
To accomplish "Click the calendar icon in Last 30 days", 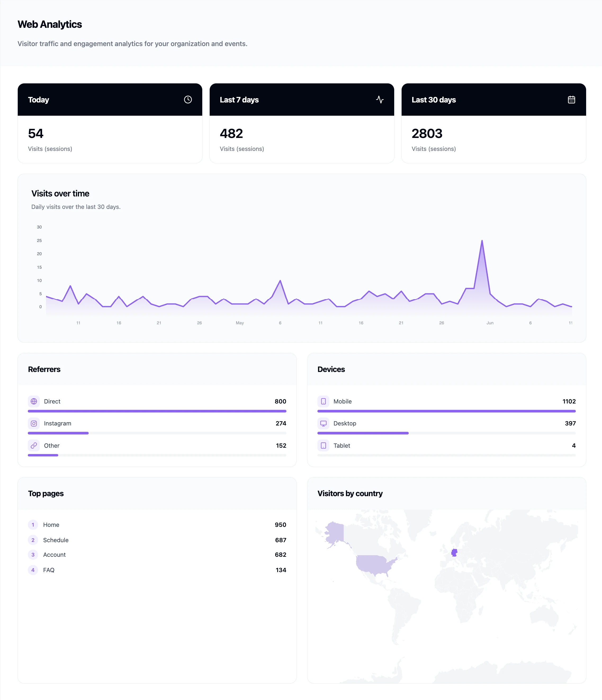I will (x=571, y=100).
